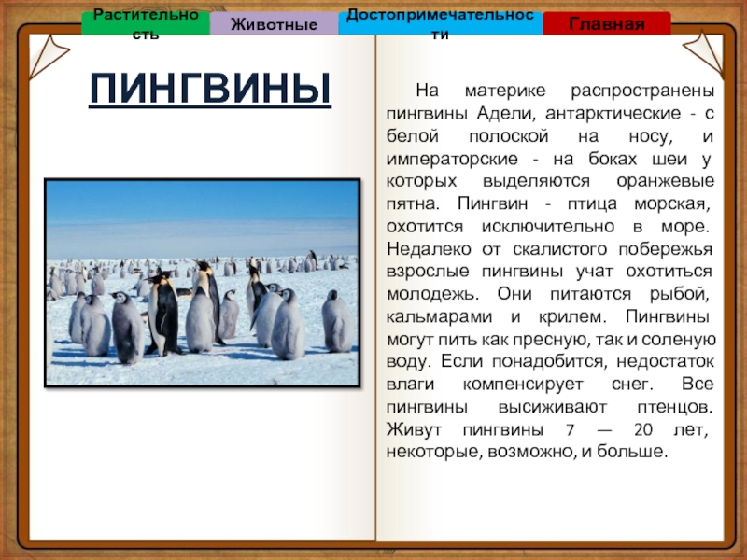747x560 pixels.
Task: Click the phrase 'кальмарами и крилем.'
Action: [495, 316]
